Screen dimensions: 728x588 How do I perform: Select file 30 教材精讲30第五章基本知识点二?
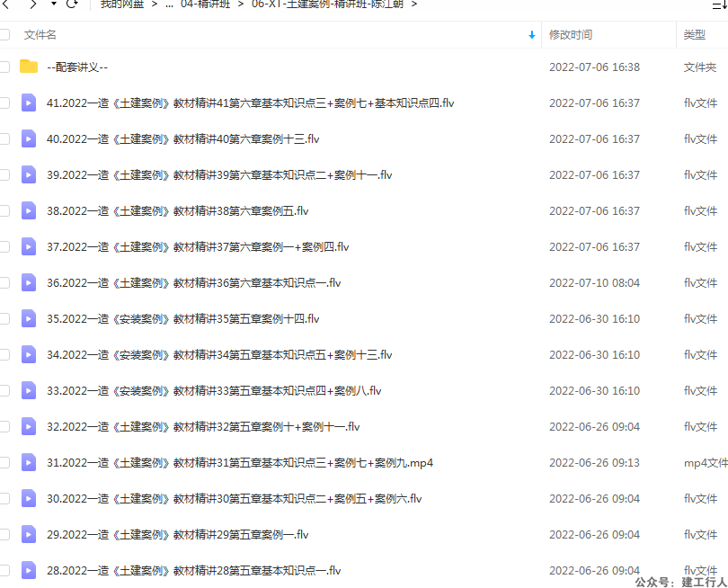(234, 499)
